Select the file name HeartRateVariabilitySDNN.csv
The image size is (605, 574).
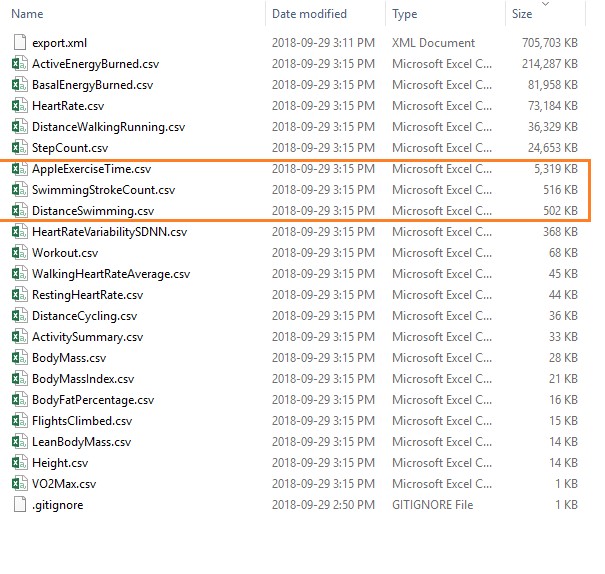110,232
